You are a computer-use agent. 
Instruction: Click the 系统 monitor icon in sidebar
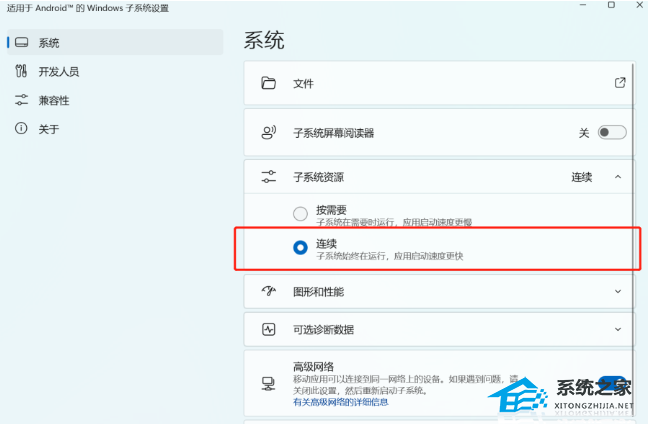click(21, 43)
